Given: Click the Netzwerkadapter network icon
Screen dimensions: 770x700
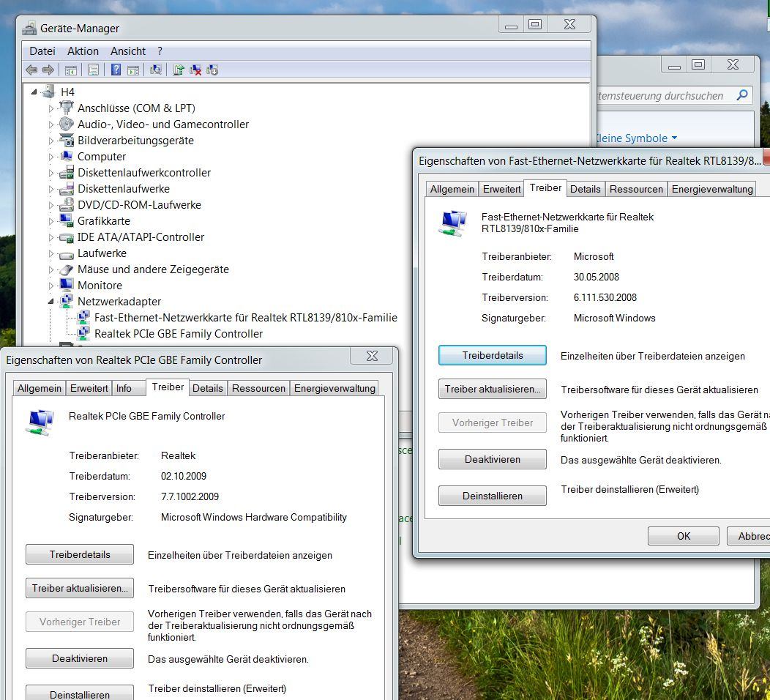Looking at the screenshot, I should (x=67, y=301).
